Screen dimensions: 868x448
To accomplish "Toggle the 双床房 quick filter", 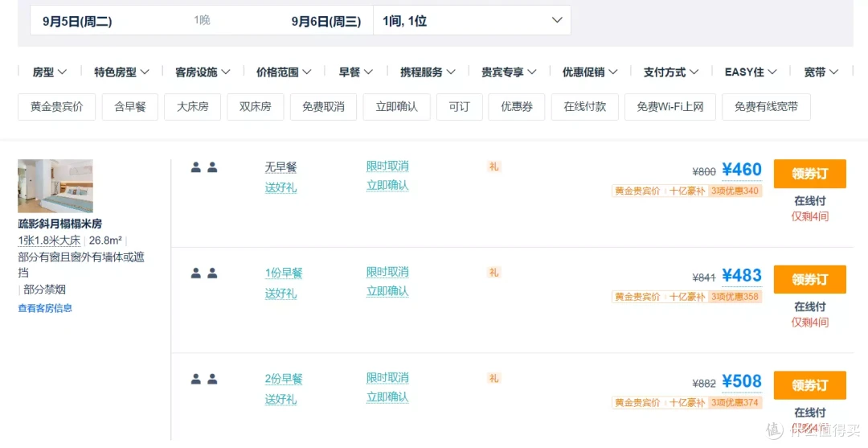I will [256, 107].
